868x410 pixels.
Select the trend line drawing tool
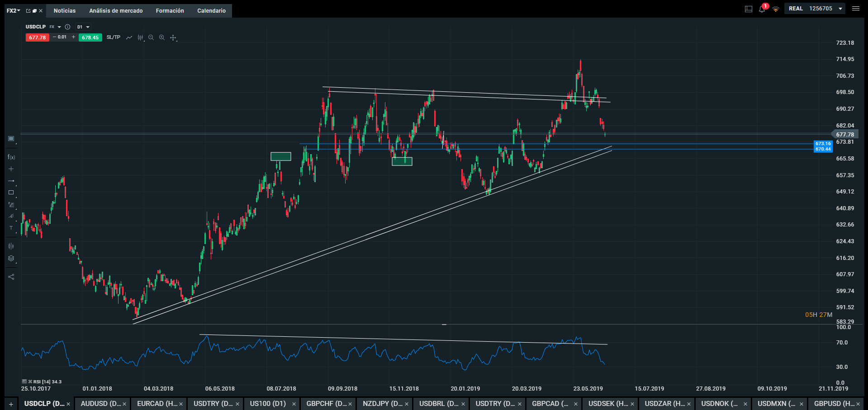(11, 181)
